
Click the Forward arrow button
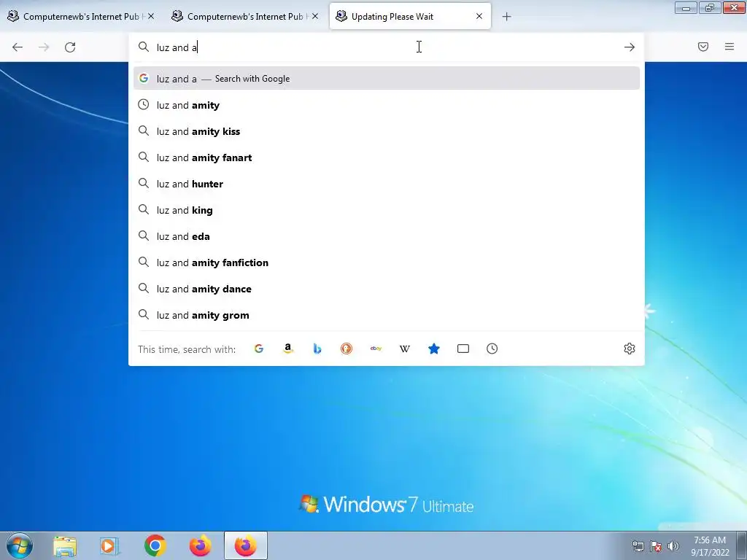[x=44, y=47]
